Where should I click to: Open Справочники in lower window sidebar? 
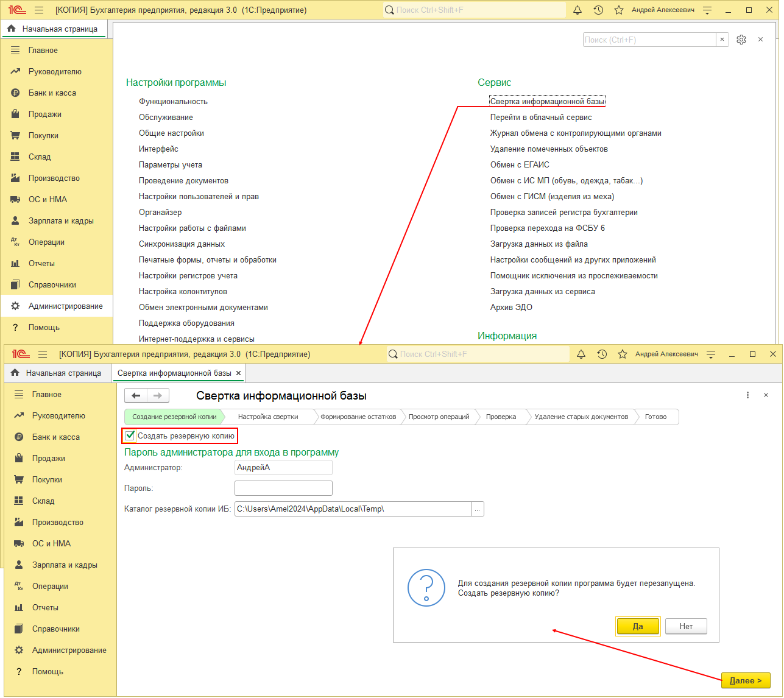[x=60, y=629]
